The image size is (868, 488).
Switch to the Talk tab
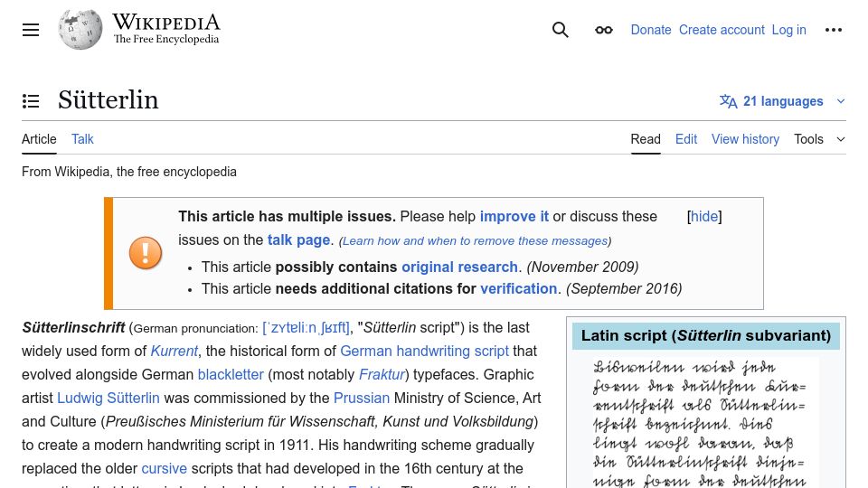point(82,139)
